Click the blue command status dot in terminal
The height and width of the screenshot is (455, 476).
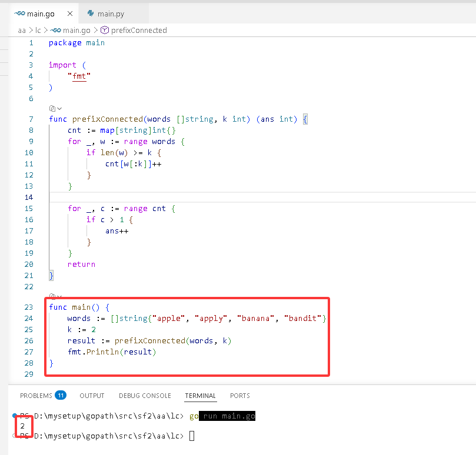point(14,415)
